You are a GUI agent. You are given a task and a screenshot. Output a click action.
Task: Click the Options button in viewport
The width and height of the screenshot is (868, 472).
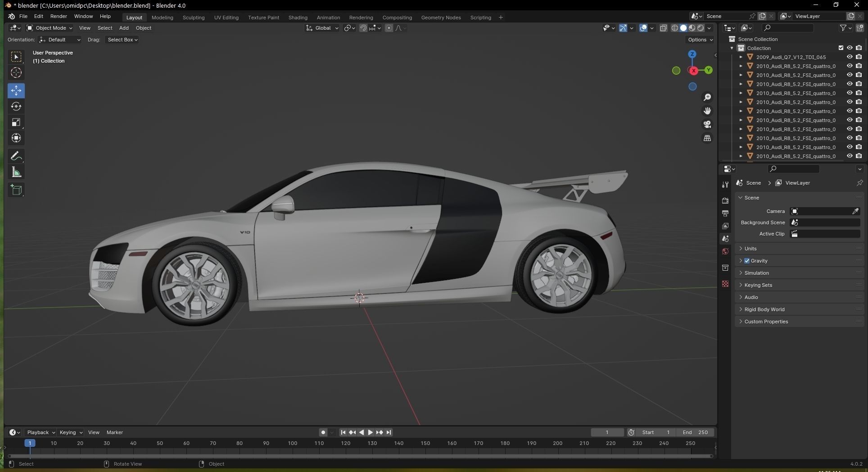pos(700,40)
